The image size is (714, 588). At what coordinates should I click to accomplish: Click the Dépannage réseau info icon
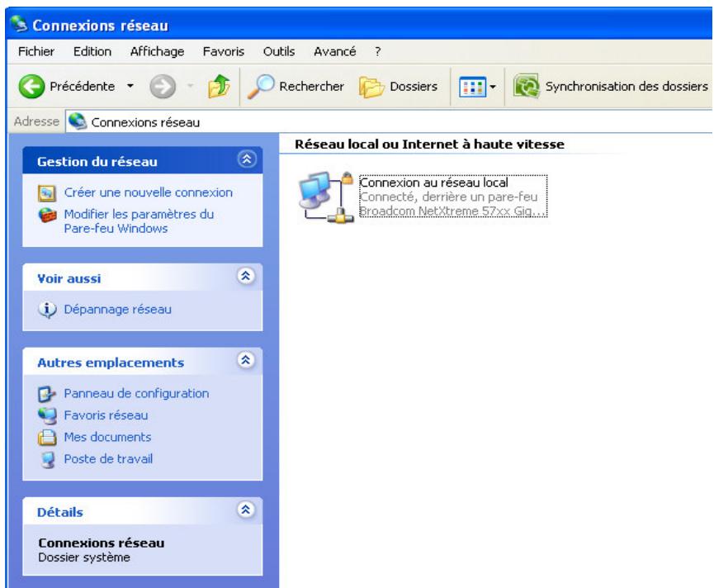(47, 310)
